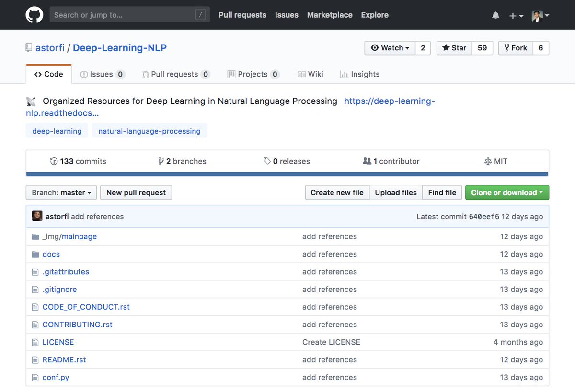Open the latest commit hash 640eef6

point(483,217)
